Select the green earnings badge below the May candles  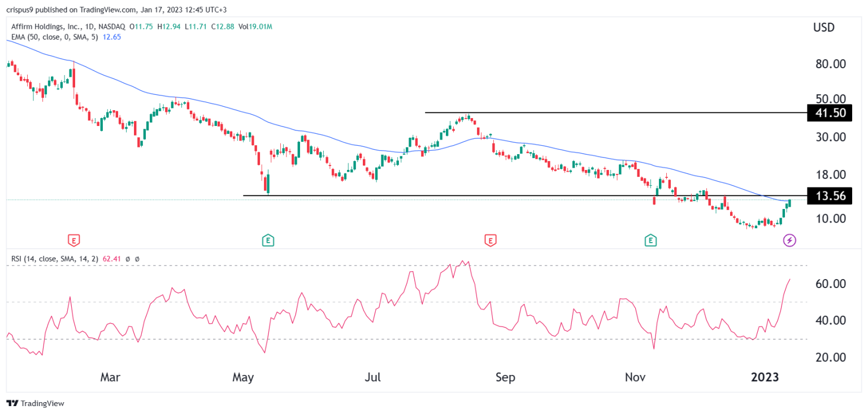[x=267, y=240]
